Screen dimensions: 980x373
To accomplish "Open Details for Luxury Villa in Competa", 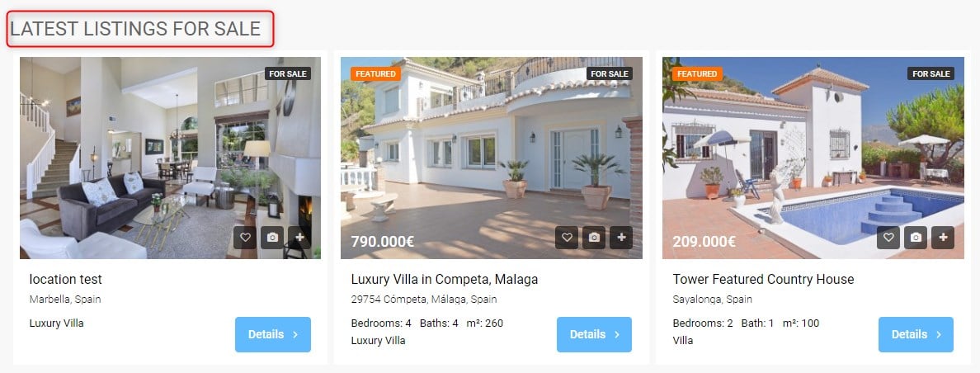I will click(x=595, y=334).
